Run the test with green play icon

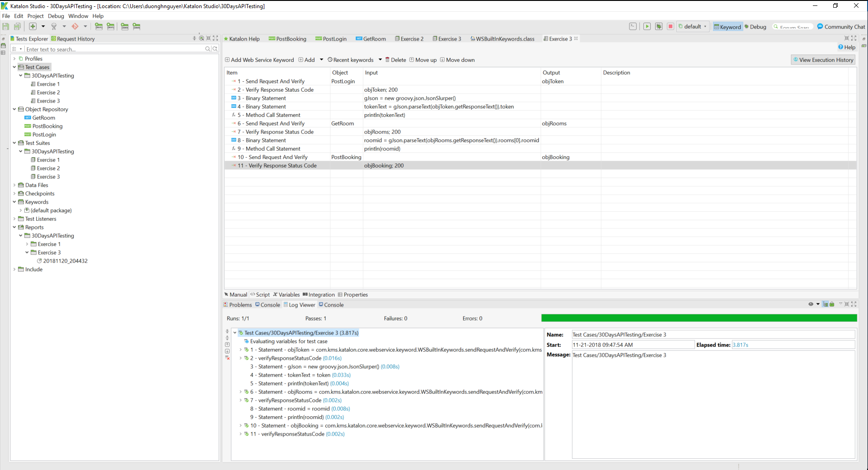tap(647, 27)
